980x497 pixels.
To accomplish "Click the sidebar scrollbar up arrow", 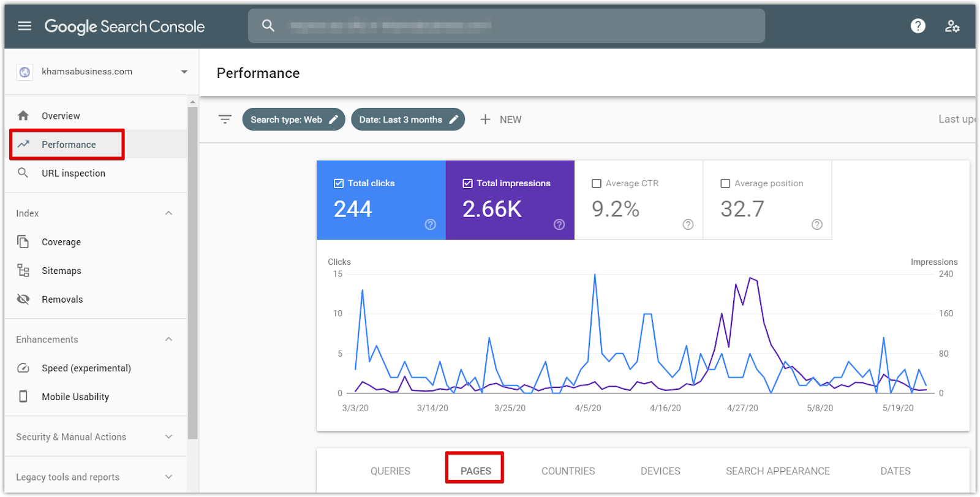I will pos(193,102).
